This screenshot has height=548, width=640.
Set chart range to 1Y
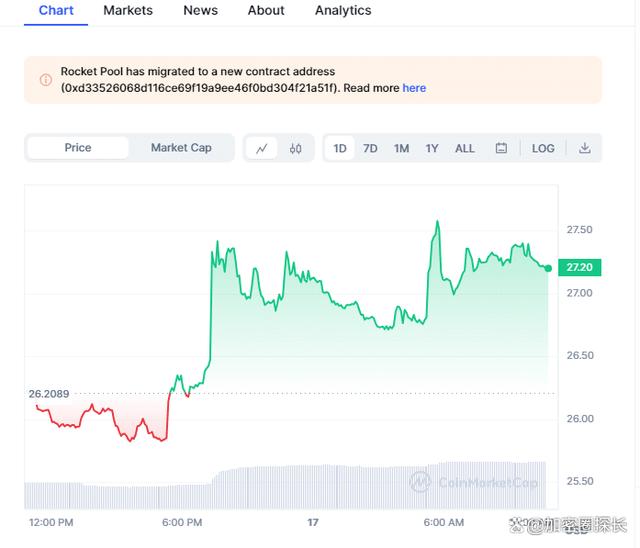point(432,148)
